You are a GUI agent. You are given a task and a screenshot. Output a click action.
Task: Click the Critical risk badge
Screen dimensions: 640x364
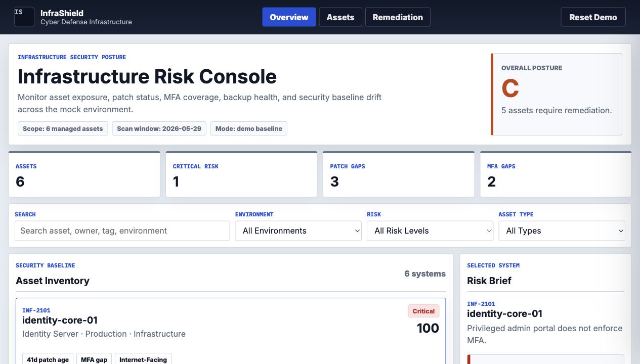[423, 311]
